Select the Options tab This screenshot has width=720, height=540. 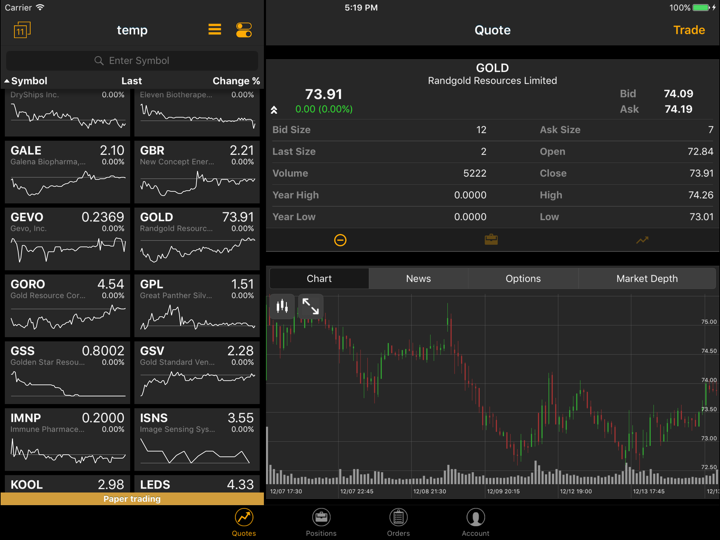point(523,279)
